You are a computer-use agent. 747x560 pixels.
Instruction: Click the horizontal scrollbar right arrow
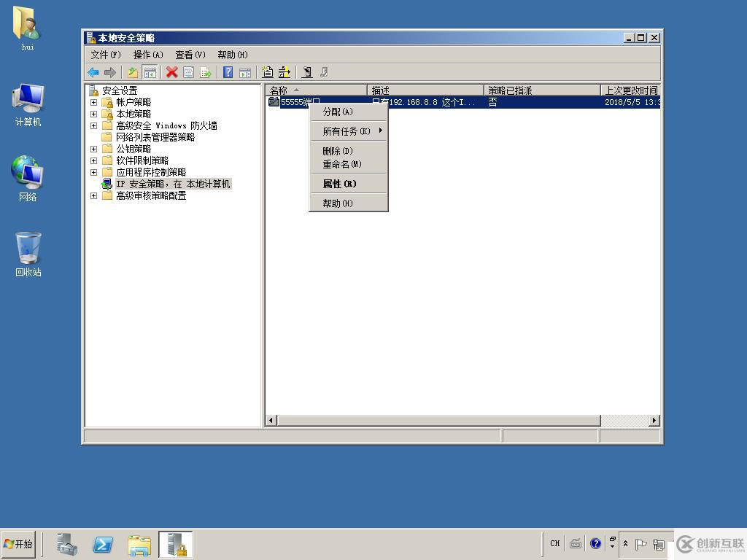click(x=654, y=420)
